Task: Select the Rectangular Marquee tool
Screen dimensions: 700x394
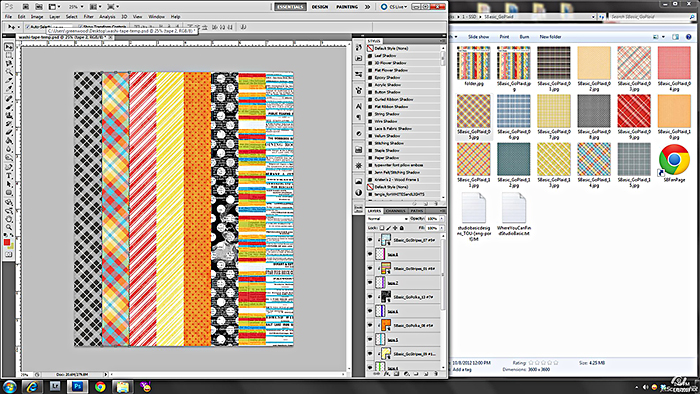Action: (8, 55)
